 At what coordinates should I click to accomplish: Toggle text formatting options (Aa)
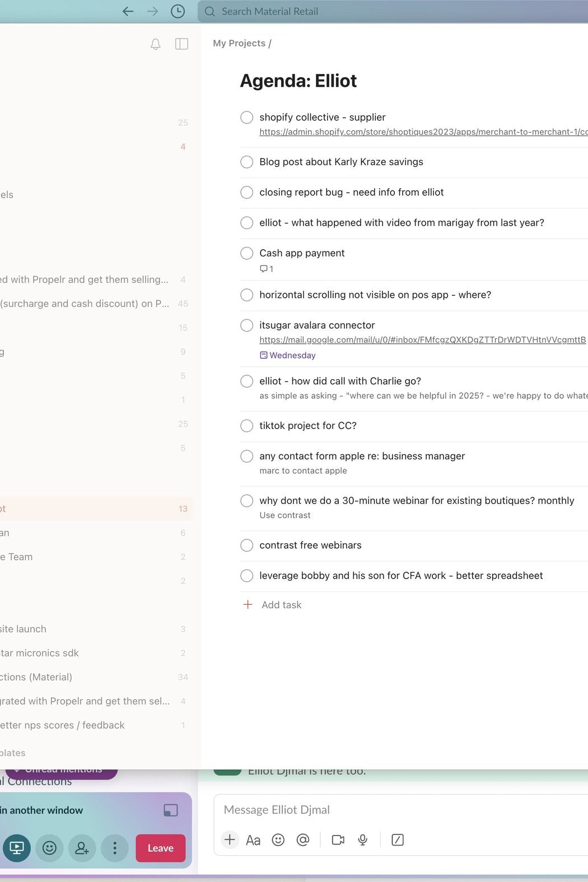(x=253, y=840)
